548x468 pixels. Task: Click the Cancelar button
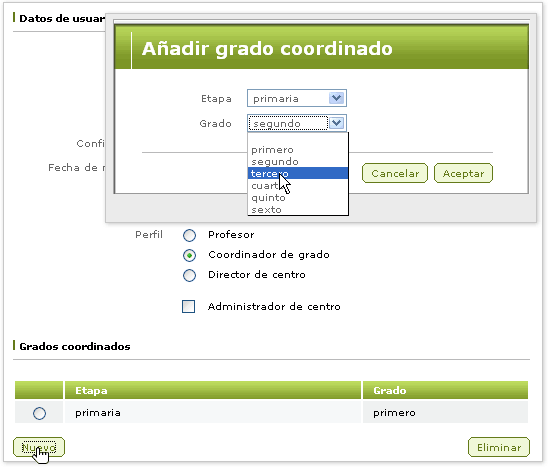click(395, 173)
